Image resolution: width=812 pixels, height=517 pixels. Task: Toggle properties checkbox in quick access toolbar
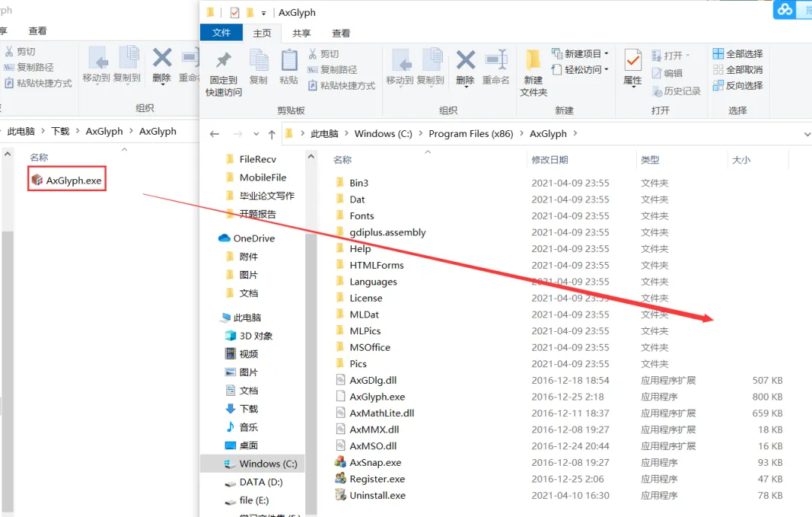(234, 13)
